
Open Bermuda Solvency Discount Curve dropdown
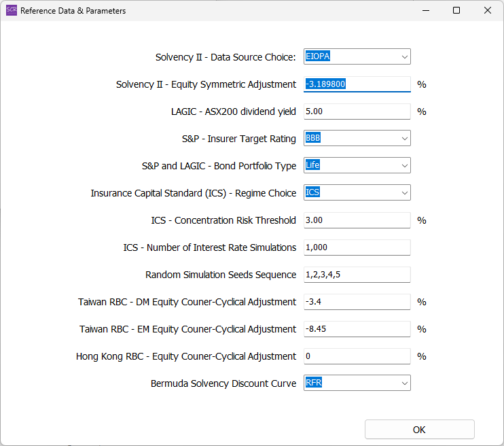point(357,383)
